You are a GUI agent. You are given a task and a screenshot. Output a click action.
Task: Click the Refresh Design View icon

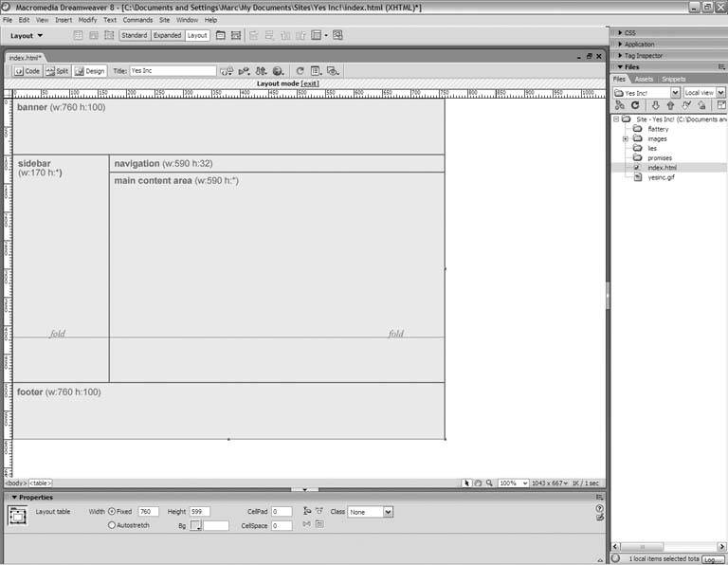click(300, 71)
